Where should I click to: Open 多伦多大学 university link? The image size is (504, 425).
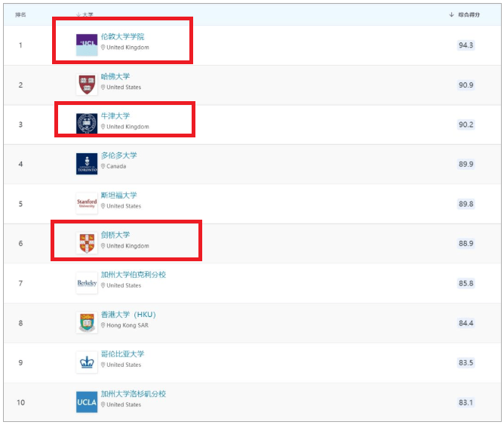(x=119, y=156)
